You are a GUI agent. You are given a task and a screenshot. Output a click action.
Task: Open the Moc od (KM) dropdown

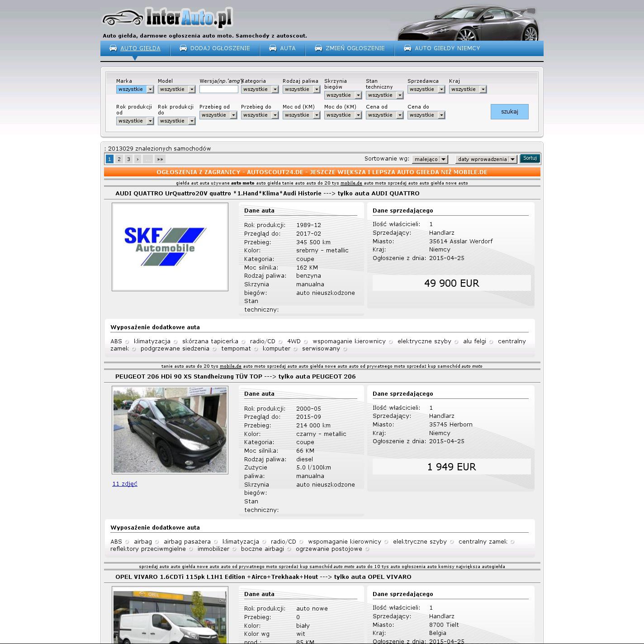click(301, 115)
